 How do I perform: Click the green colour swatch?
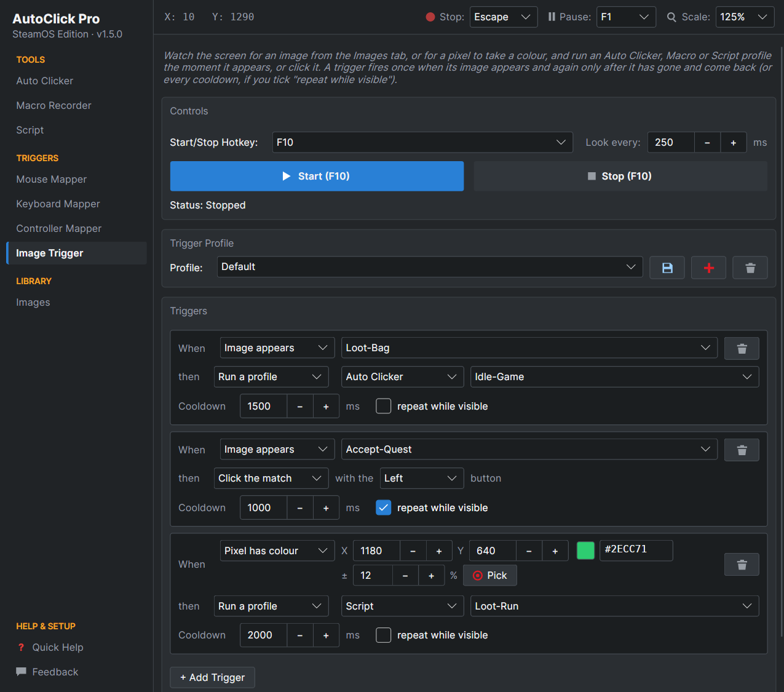tap(585, 551)
